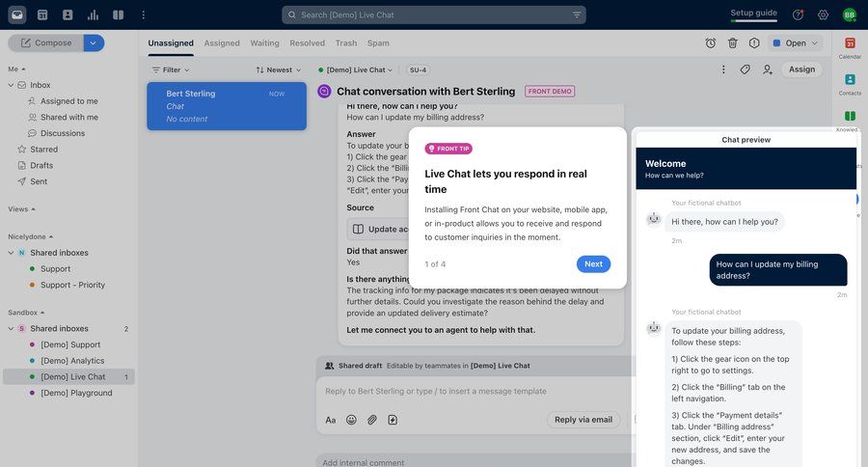
Task: Click the add participant icon beside Assign
Action: 768,69
